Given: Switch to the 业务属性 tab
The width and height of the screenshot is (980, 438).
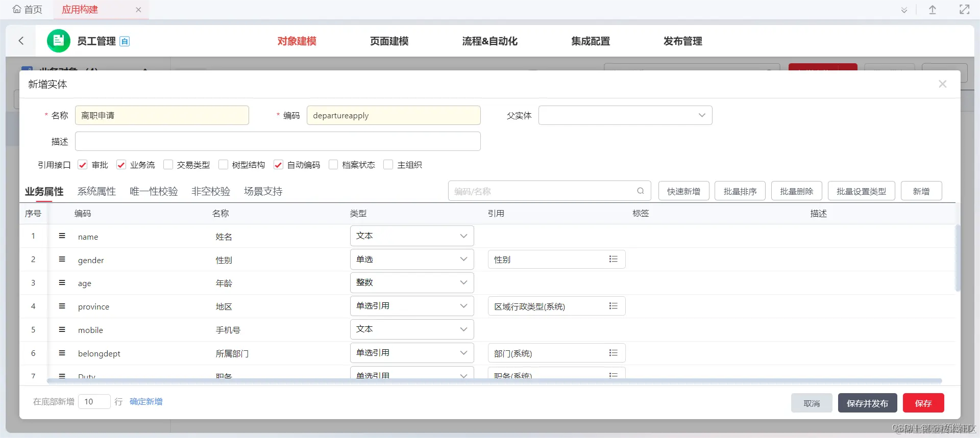Looking at the screenshot, I should coord(44,191).
